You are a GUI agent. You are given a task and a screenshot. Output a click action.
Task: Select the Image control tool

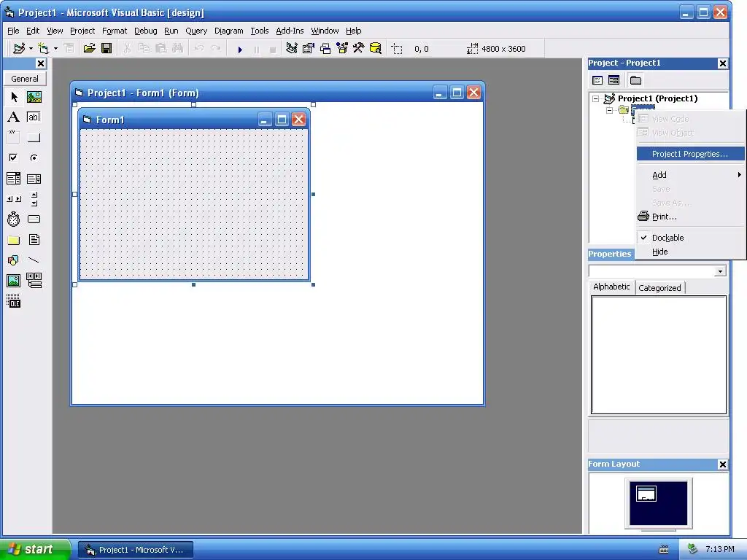pos(14,281)
